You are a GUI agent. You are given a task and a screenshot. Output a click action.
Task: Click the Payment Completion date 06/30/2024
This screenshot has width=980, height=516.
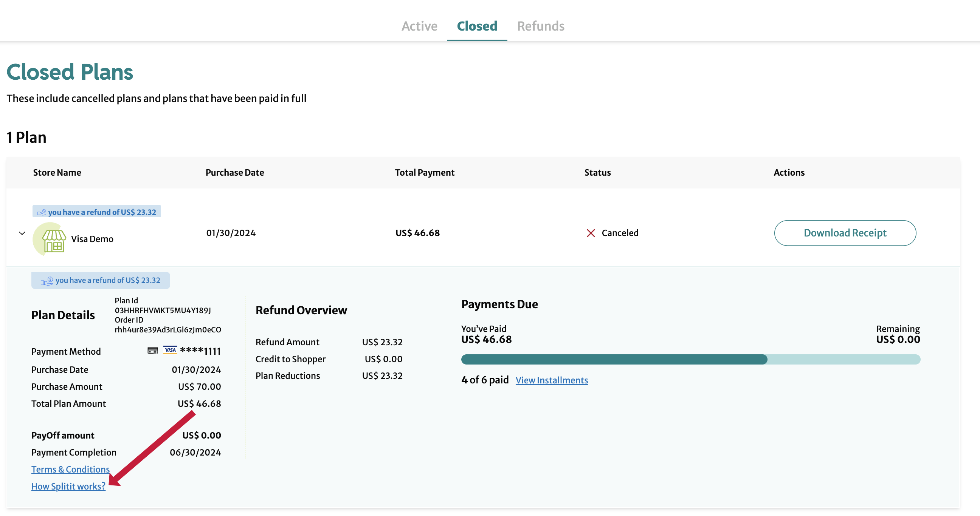click(195, 453)
